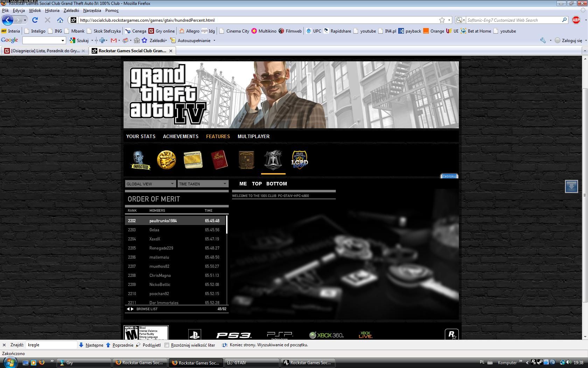Open the list all tabs dropdown

pos(584,51)
